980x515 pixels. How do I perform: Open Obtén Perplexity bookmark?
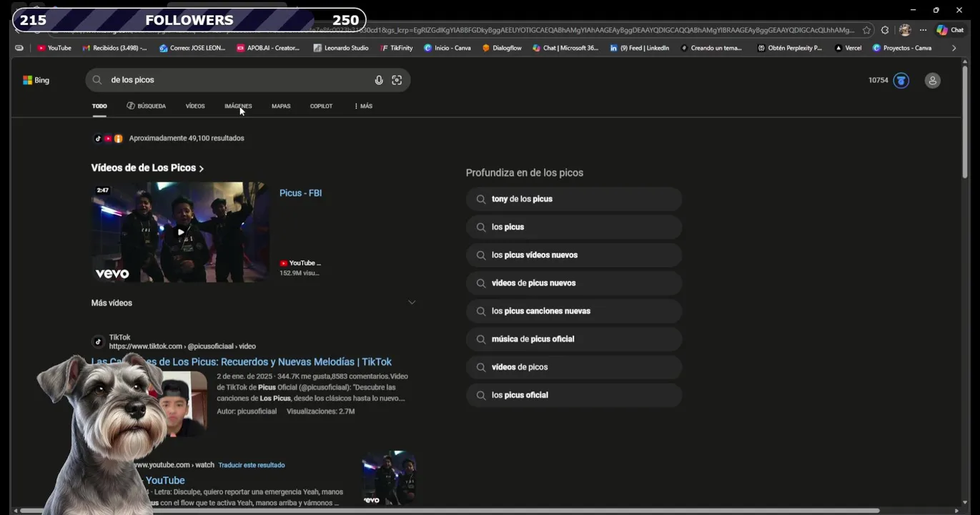pos(790,48)
